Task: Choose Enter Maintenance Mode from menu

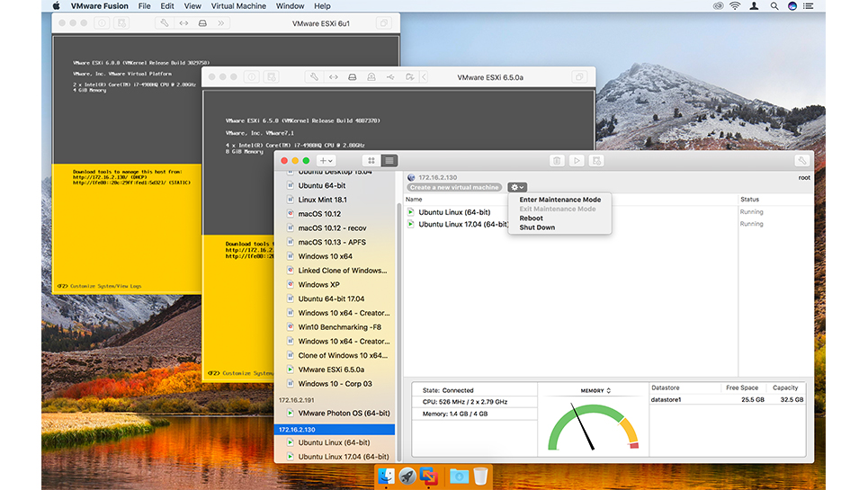Action: click(x=559, y=200)
